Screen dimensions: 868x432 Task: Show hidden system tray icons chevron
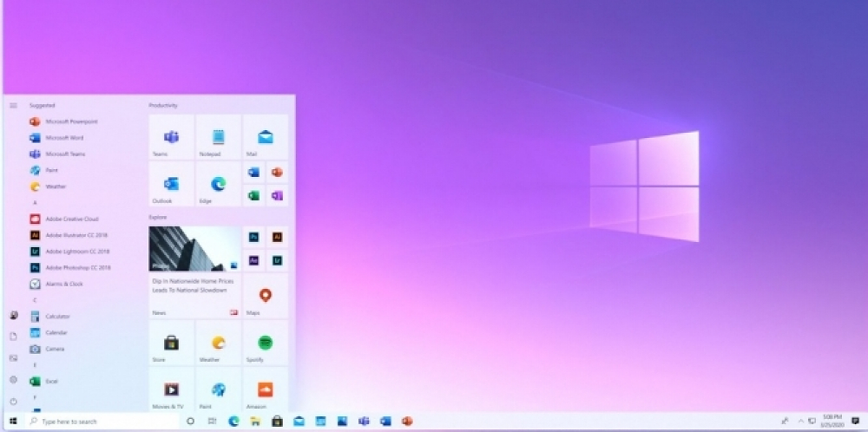tap(800, 422)
